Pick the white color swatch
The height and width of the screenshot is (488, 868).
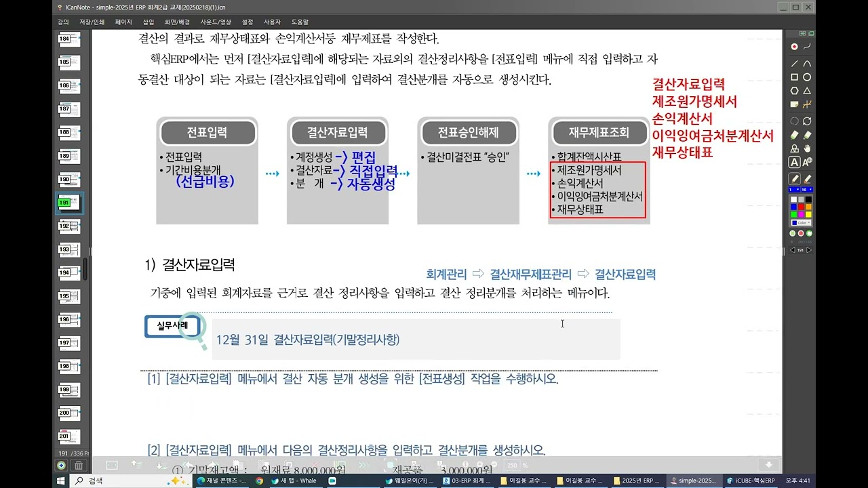[x=793, y=199]
